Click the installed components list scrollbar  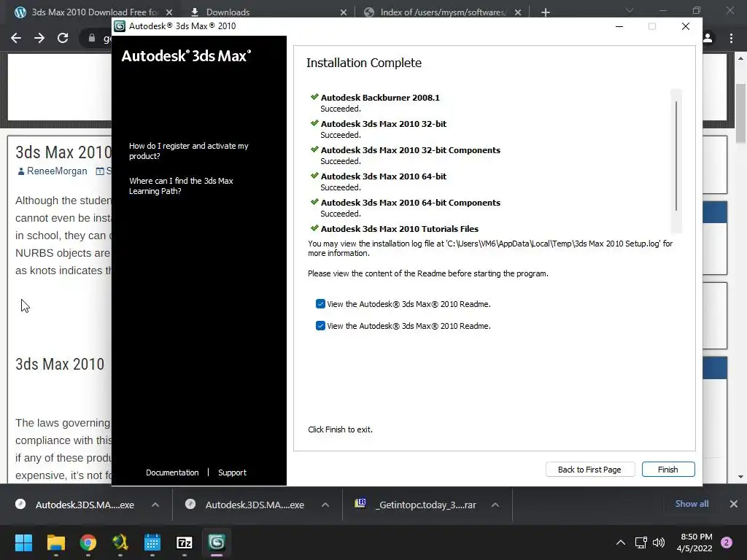[676, 156]
